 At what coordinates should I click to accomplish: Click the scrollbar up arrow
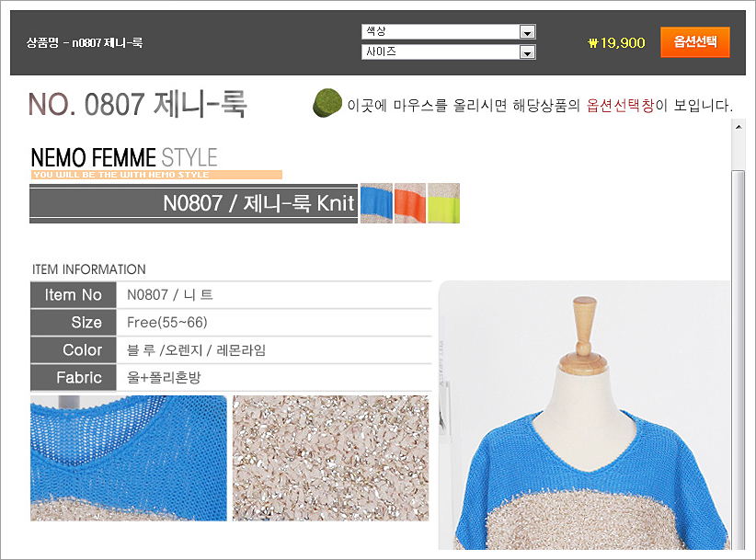click(739, 127)
